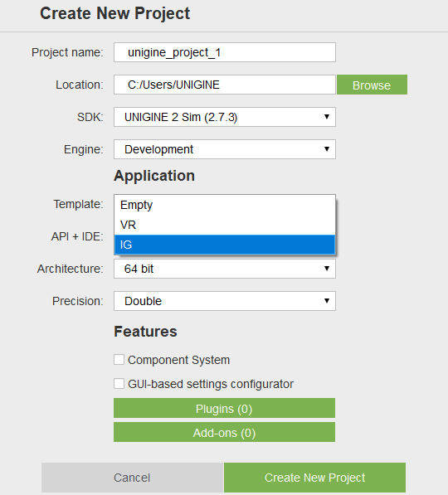This screenshot has height=495, width=448.
Task: Open the Precision dropdown
Action: coord(225,301)
